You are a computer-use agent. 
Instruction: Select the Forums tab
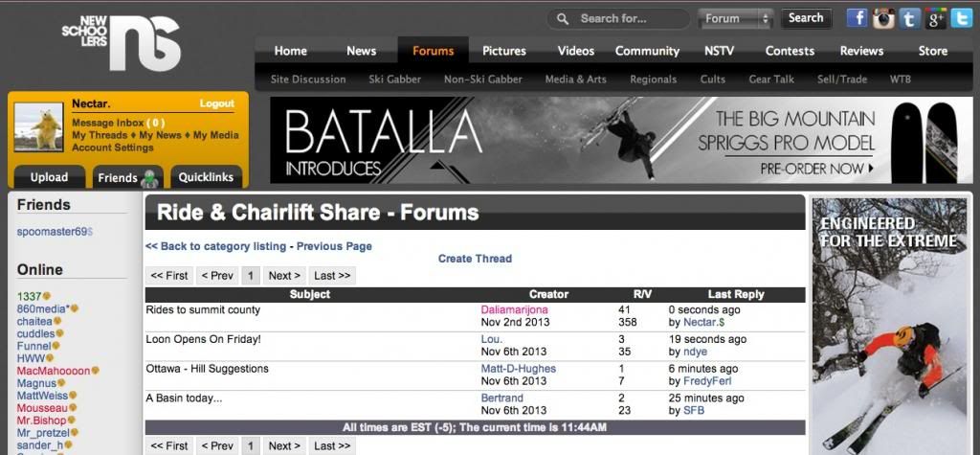coord(434,51)
